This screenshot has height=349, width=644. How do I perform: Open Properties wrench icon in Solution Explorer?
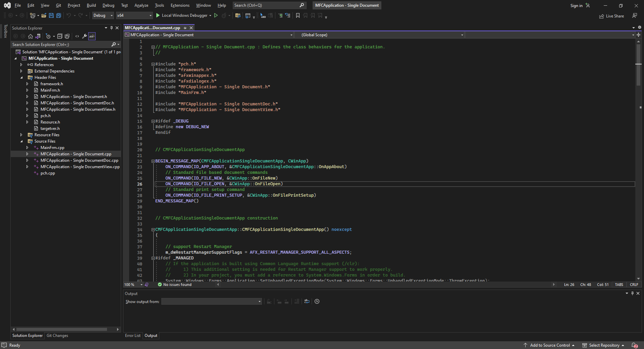tap(85, 36)
